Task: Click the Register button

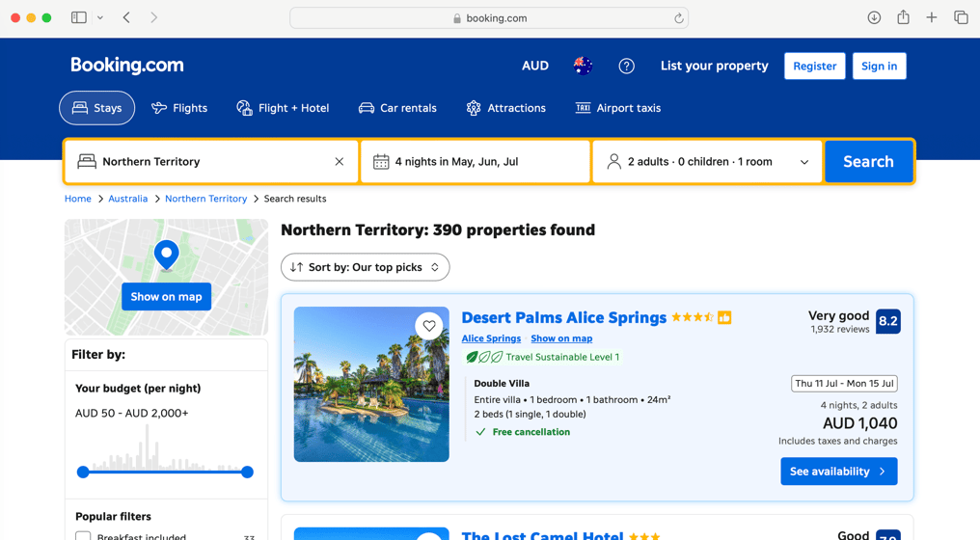Action: click(x=814, y=66)
